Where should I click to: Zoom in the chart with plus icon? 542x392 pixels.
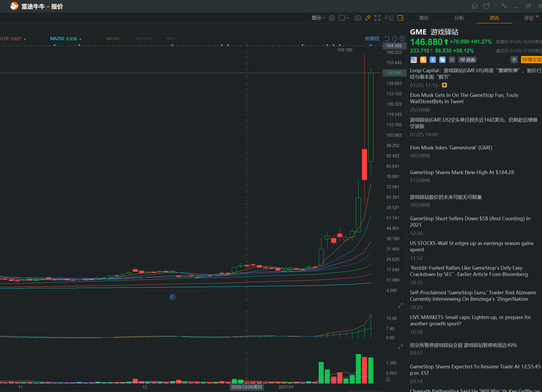pyautogui.click(x=402, y=38)
